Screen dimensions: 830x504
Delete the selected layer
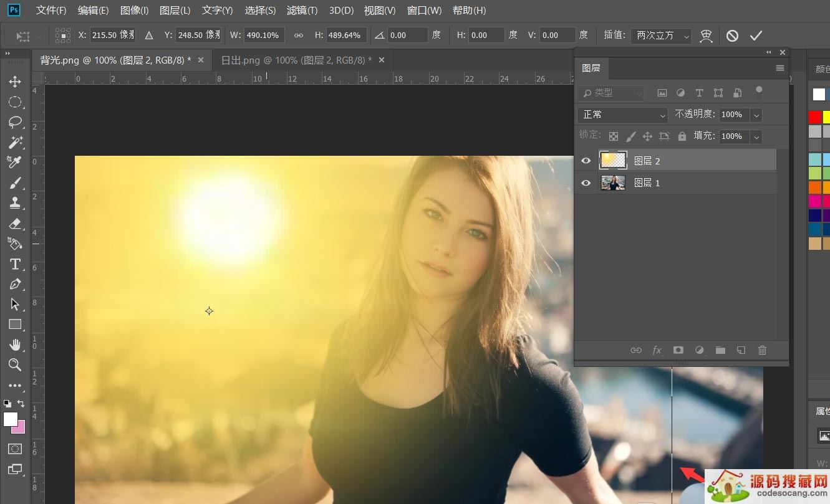point(762,350)
